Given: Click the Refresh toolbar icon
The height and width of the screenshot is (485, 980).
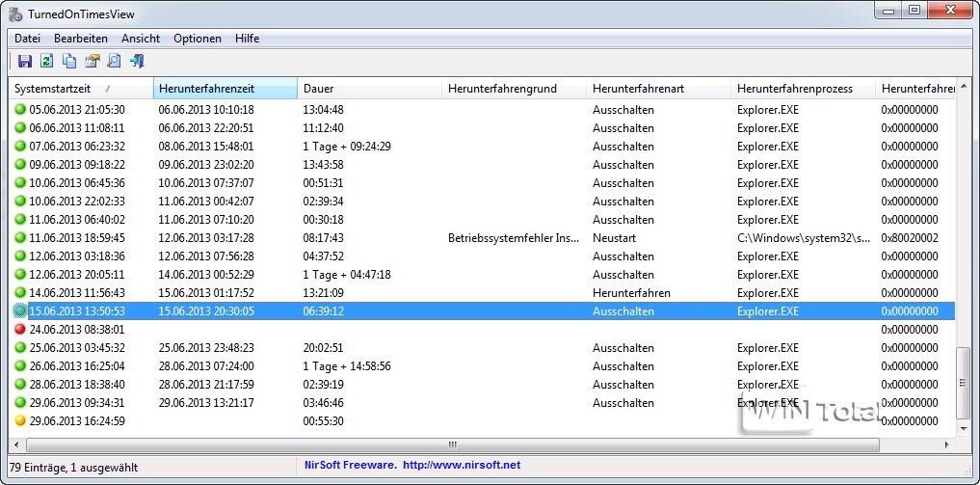Looking at the screenshot, I should (x=47, y=61).
